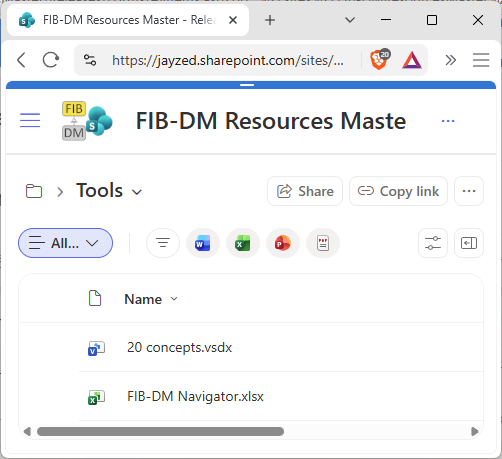Open the general filter pill
Image resolution: width=502 pixels, height=459 pixels.
[x=163, y=243]
